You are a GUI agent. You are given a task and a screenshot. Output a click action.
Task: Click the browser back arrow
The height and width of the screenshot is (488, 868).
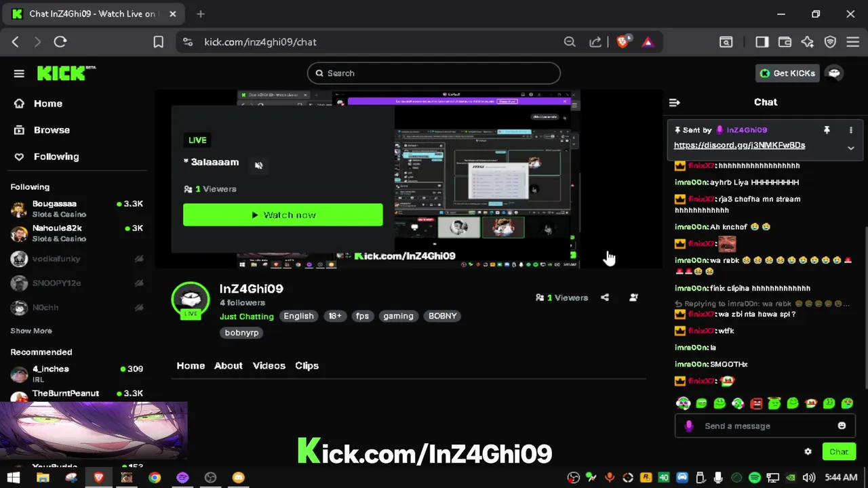click(x=16, y=42)
